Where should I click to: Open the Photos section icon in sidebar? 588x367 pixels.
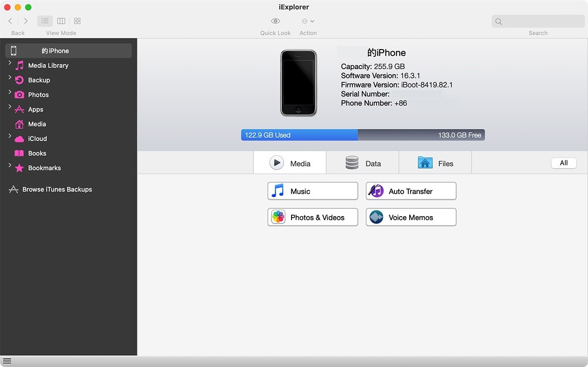20,95
